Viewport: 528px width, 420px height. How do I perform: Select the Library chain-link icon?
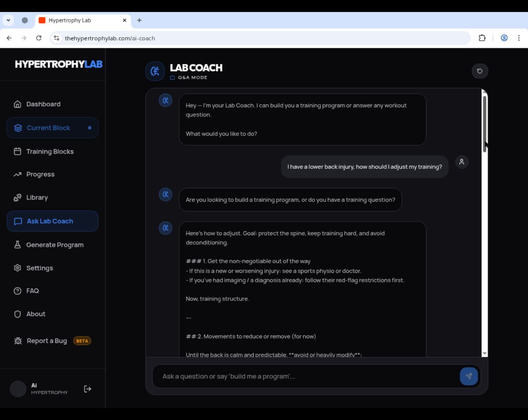[18, 197]
